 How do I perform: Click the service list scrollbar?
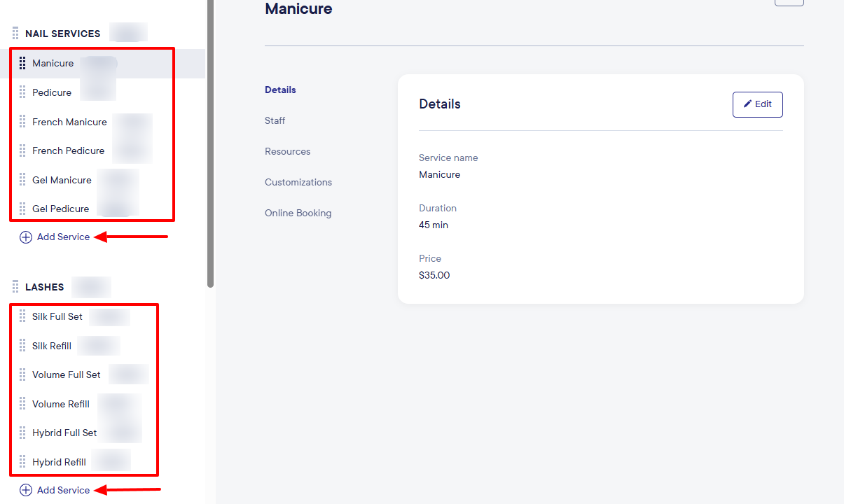coord(210,140)
